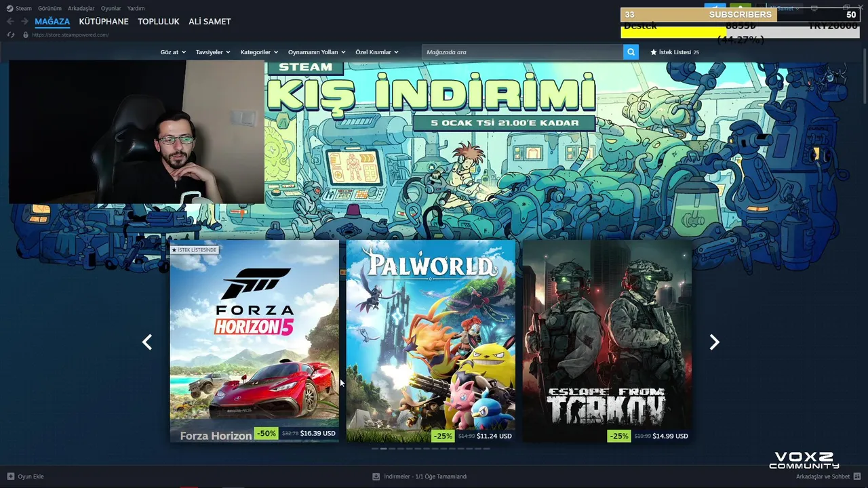This screenshot has height=488, width=868.
Task: Reload the store page with refresh icon
Action: click(x=10, y=35)
